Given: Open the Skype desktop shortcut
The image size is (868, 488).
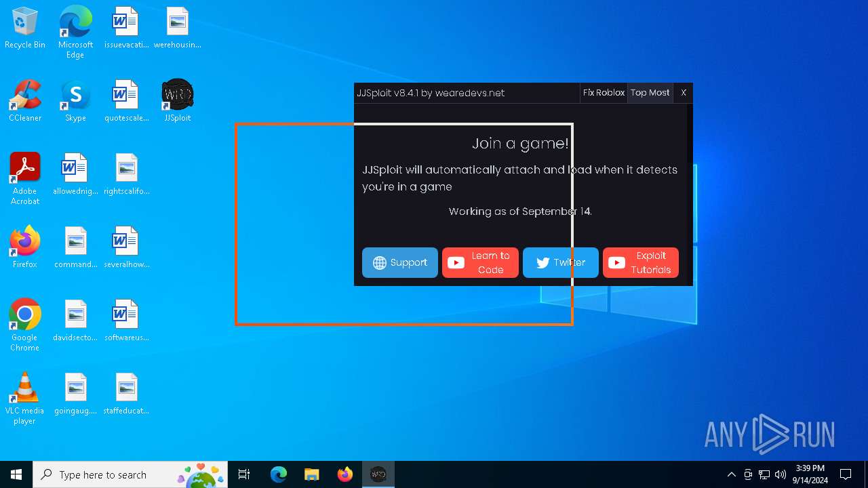Looking at the screenshot, I should coord(75,102).
